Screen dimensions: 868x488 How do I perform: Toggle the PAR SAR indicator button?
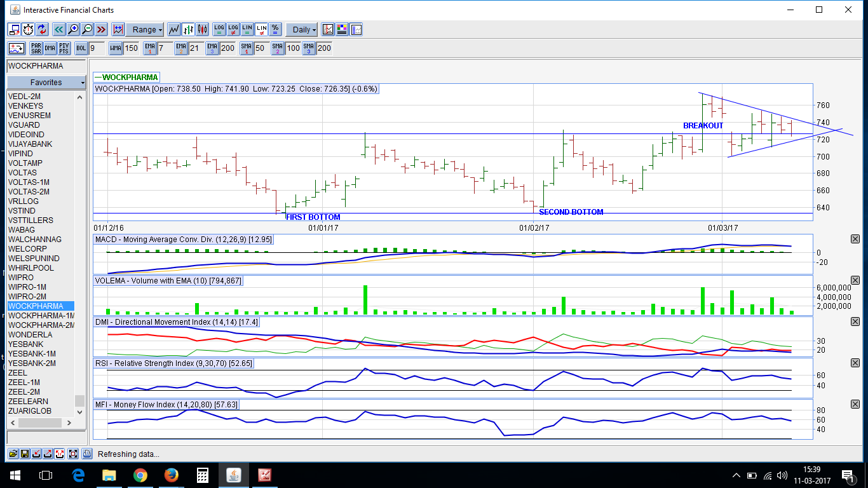click(36, 48)
